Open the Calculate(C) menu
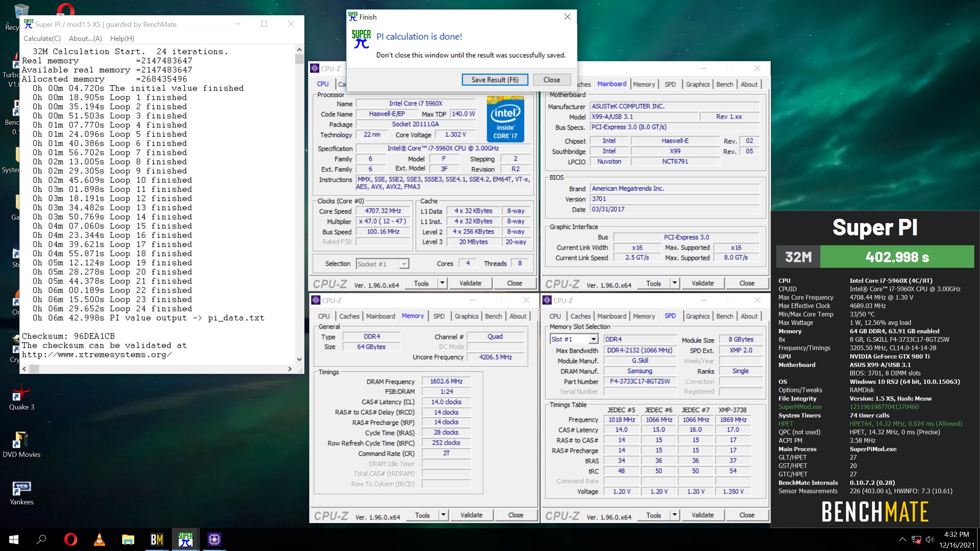980x551 pixels. pos(42,38)
